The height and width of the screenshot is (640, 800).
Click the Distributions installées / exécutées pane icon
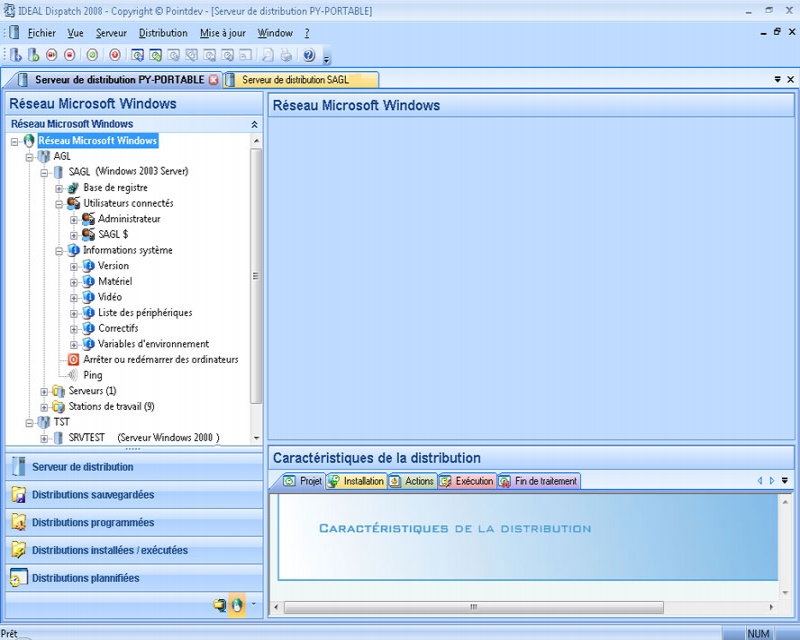(19, 550)
